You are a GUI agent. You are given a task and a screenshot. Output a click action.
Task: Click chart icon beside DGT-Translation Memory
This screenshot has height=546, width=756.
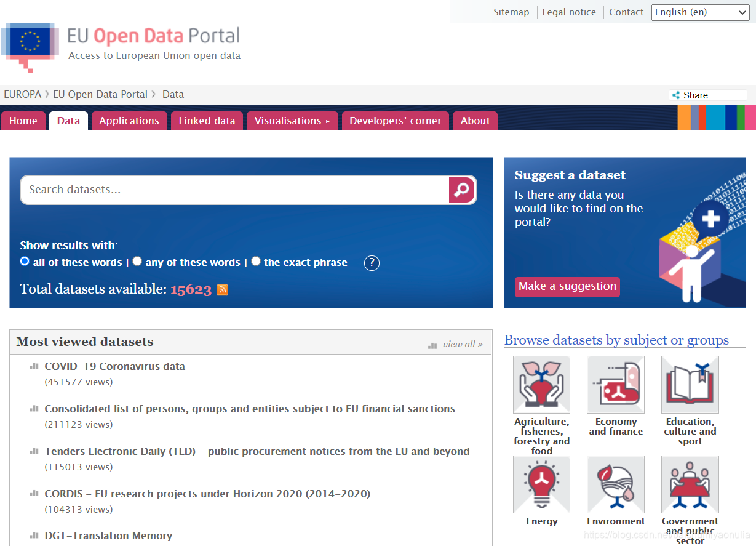(34, 536)
